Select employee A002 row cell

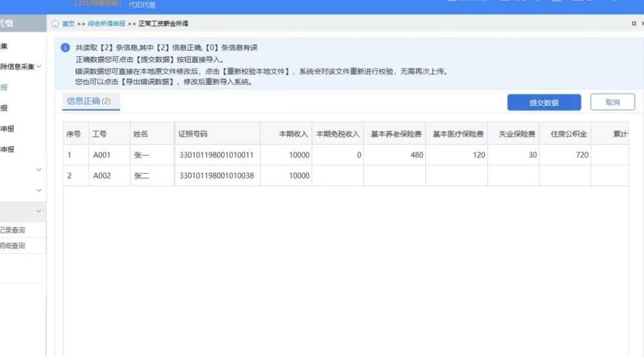(x=102, y=176)
